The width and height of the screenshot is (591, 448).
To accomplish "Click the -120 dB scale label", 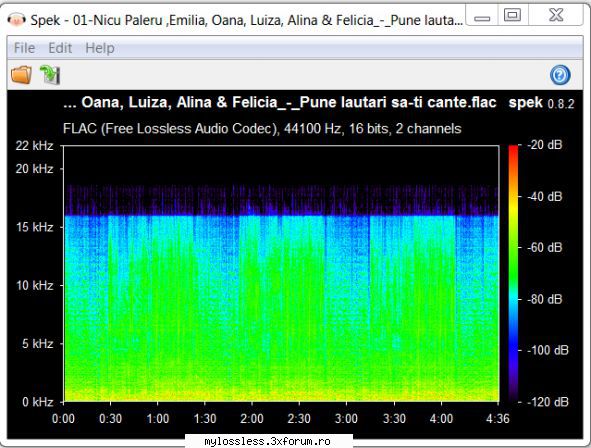I will tap(548, 402).
